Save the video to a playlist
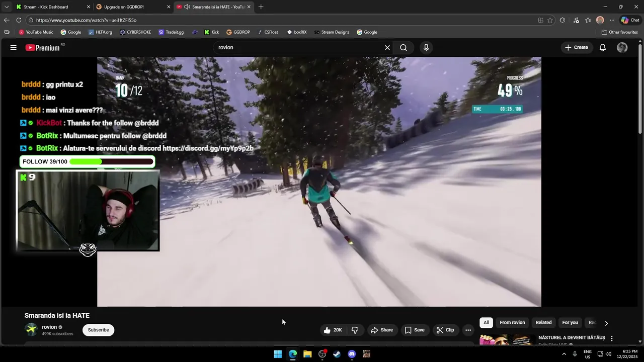644x362 pixels. (415, 330)
